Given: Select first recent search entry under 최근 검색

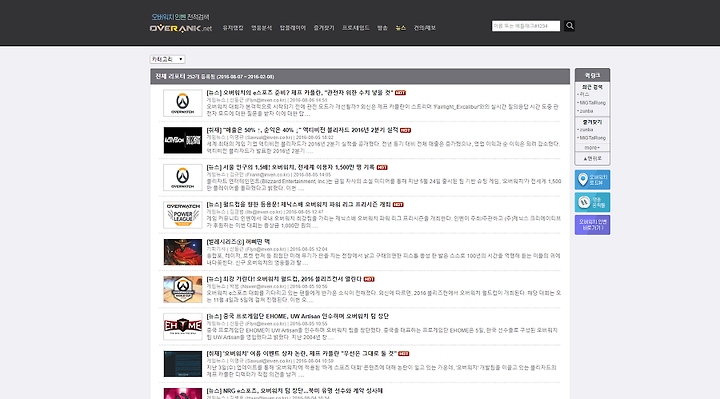Looking at the screenshot, I should pyautogui.click(x=584, y=95).
